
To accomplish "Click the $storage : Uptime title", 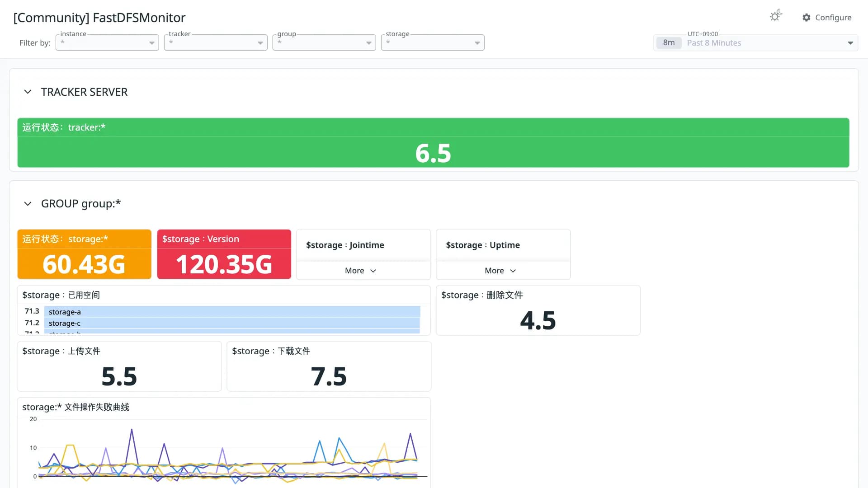I will 483,245.
